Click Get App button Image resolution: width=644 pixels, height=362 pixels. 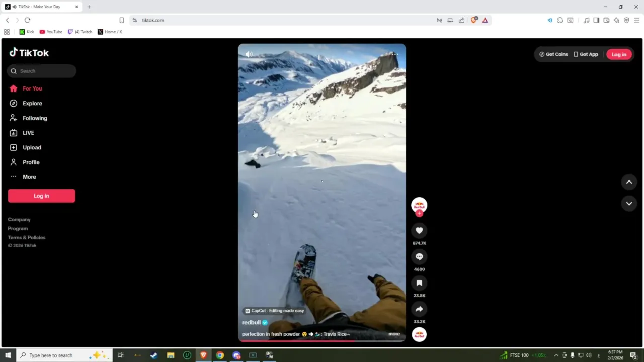click(586, 54)
